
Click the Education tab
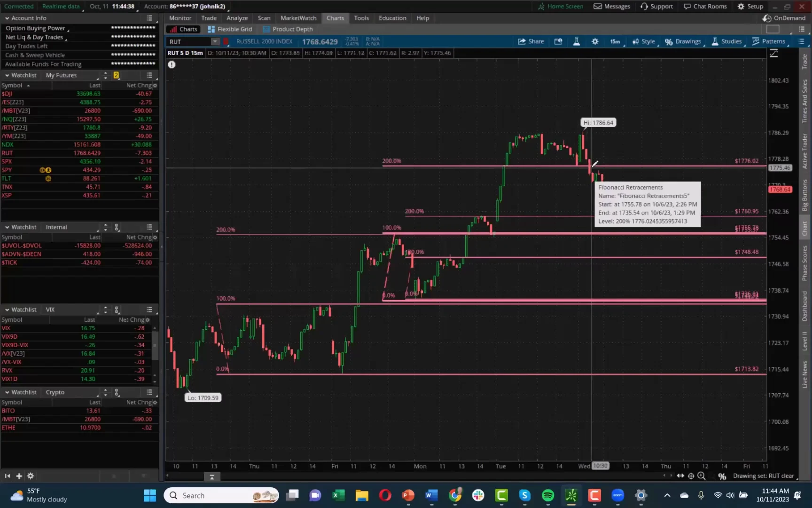[x=392, y=18]
